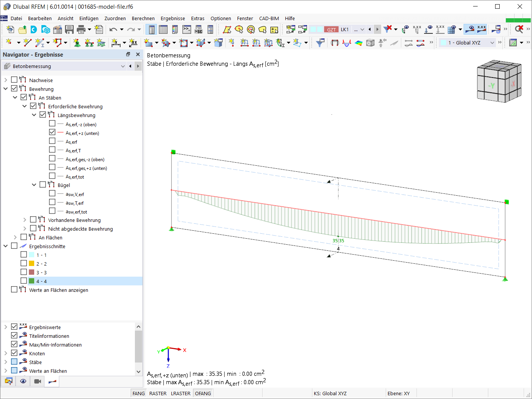Collapse the Längsbewehrung tree node
532x399 pixels.
coord(34,115)
